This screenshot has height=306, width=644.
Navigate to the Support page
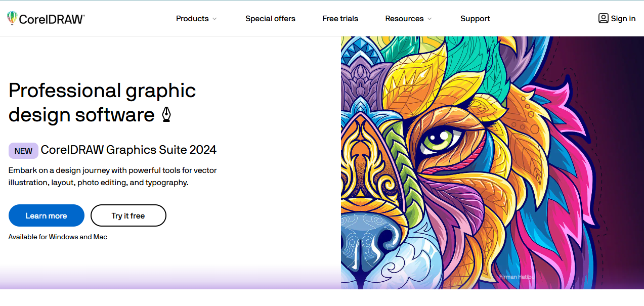[x=475, y=19]
